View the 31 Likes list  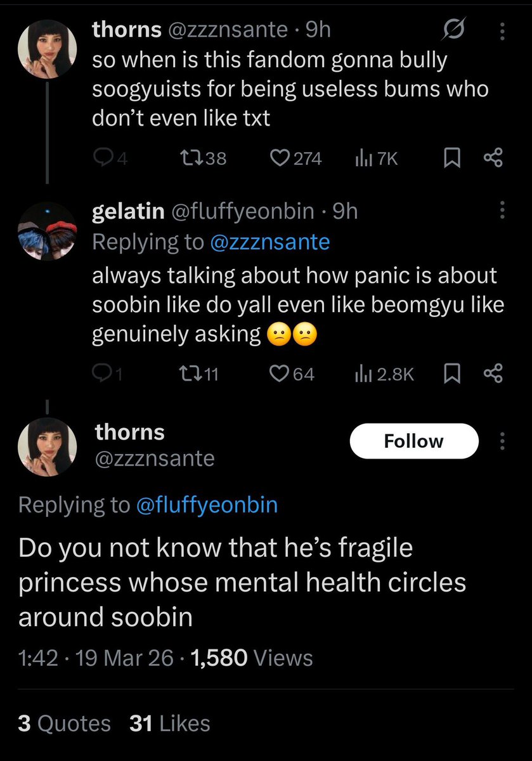click(x=169, y=723)
